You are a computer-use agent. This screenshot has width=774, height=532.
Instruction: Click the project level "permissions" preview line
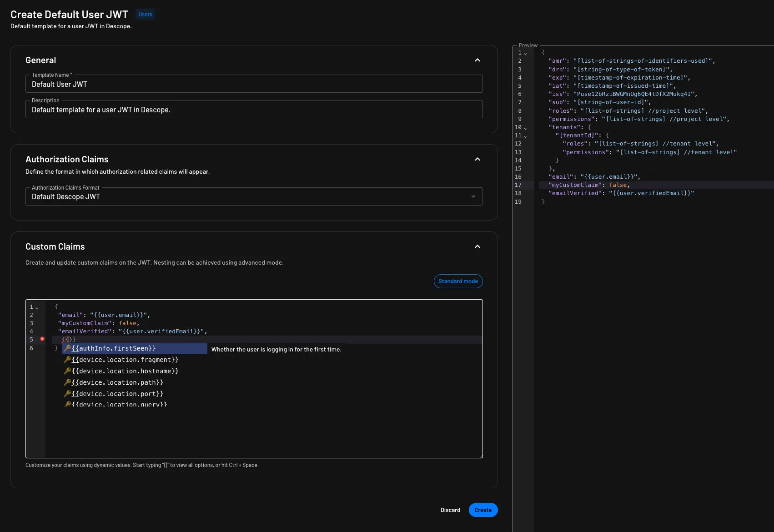pyautogui.click(x=639, y=119)
